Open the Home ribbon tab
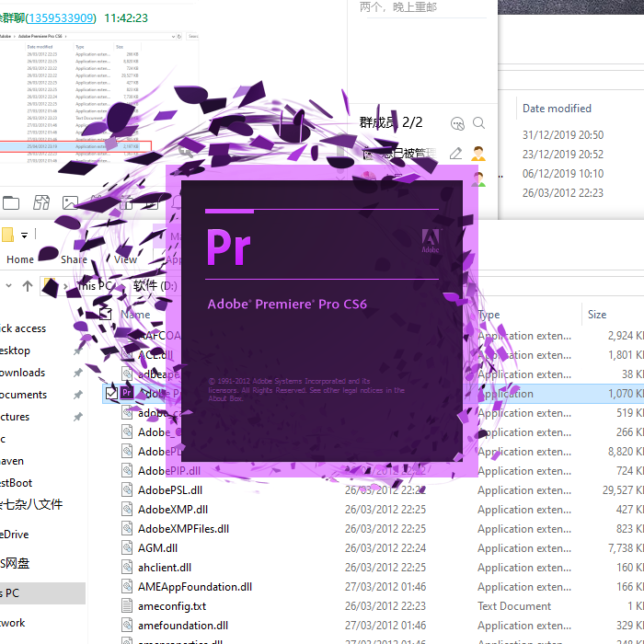This screenshot has width=644, height=644. click(x=20, y=259)
